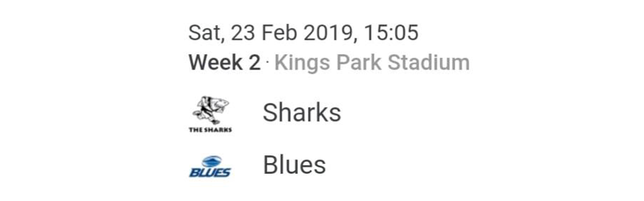Click the word 'Stadium' in the venue
This screenshot has height=201, width=644.
(x=429, y=63)
